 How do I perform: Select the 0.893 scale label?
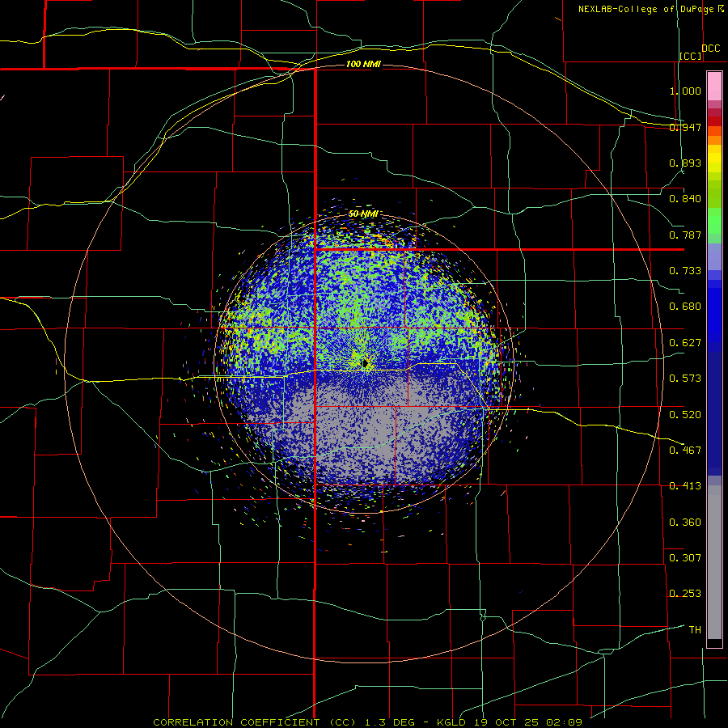(685, 163)
